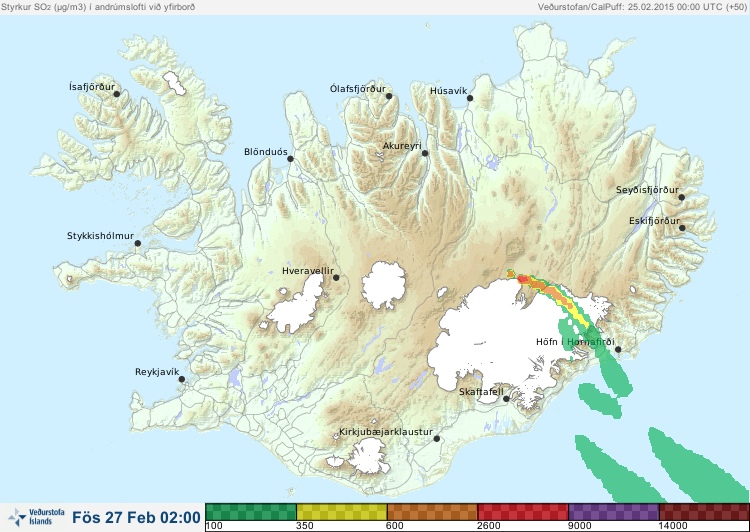
Task: Click the Eskifjörður label
Action: tap(654, 221)
